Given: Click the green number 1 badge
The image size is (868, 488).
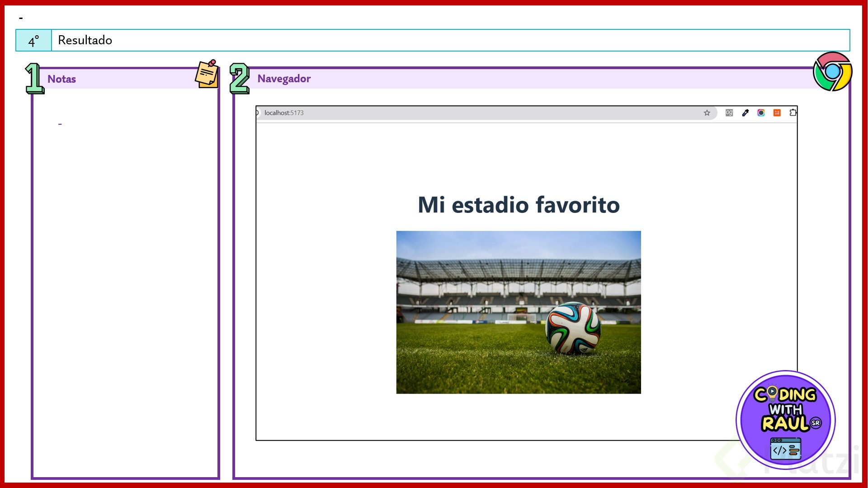Looking at the screenshot, I should click(x=34, y=79).
